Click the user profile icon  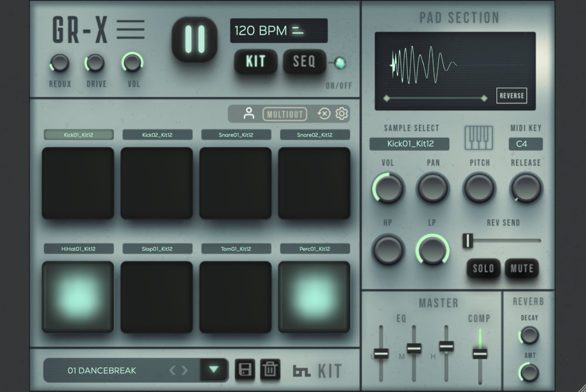click(x=247, y=114)
